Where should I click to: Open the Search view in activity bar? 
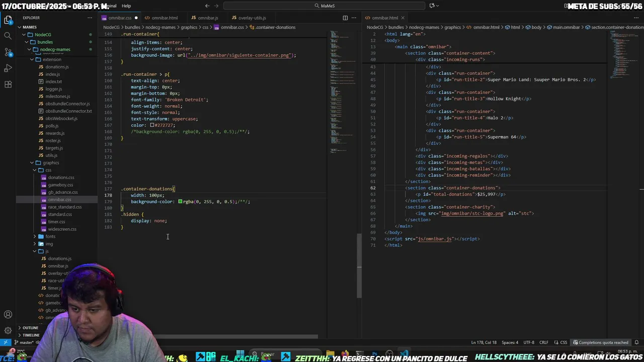coord(8,36)
